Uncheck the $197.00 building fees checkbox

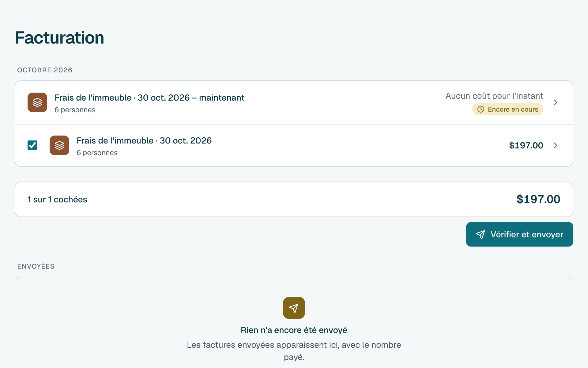click(x=32, y=145)
